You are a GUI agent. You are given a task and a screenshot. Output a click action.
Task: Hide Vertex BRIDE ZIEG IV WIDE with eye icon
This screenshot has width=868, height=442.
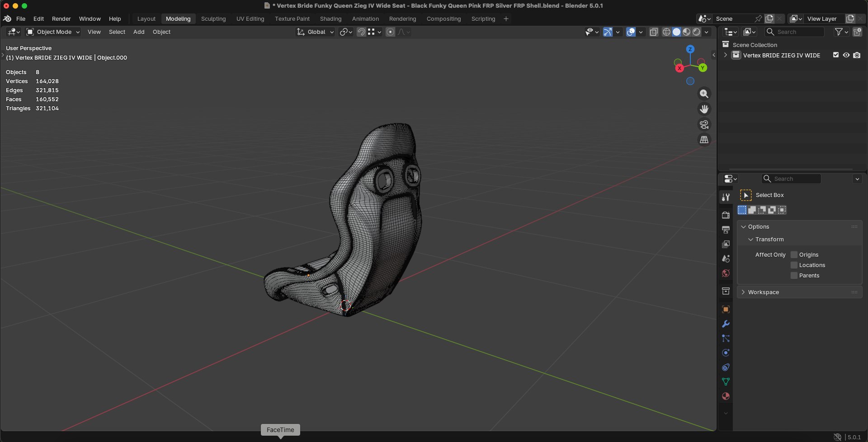[846, 55]
